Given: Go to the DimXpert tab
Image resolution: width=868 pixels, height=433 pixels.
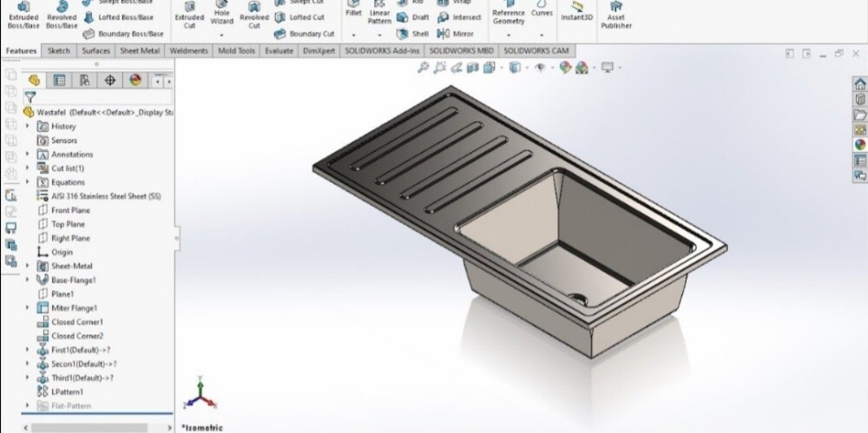Looking at the screenshot, I should pyautogui.click(x=319, y=51).
